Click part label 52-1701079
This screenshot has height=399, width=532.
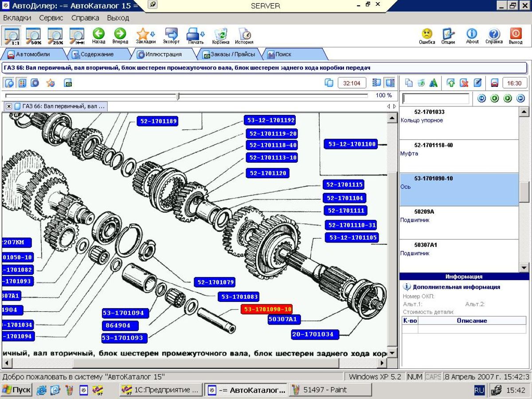click(x=215, y=282)
